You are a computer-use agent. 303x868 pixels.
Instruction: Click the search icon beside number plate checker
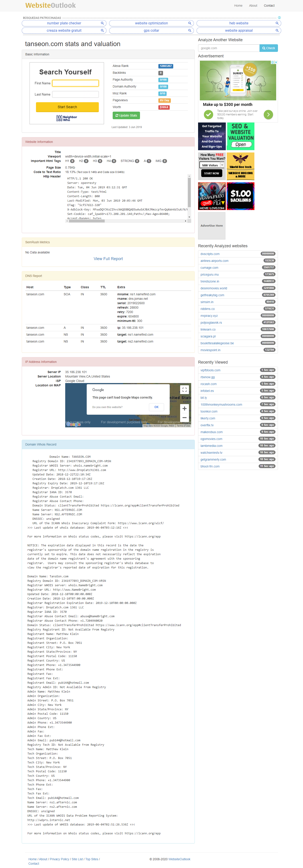coord(102,23)
